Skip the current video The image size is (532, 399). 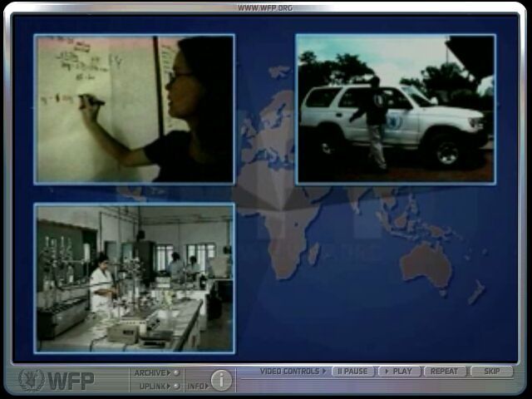(491, 372)
